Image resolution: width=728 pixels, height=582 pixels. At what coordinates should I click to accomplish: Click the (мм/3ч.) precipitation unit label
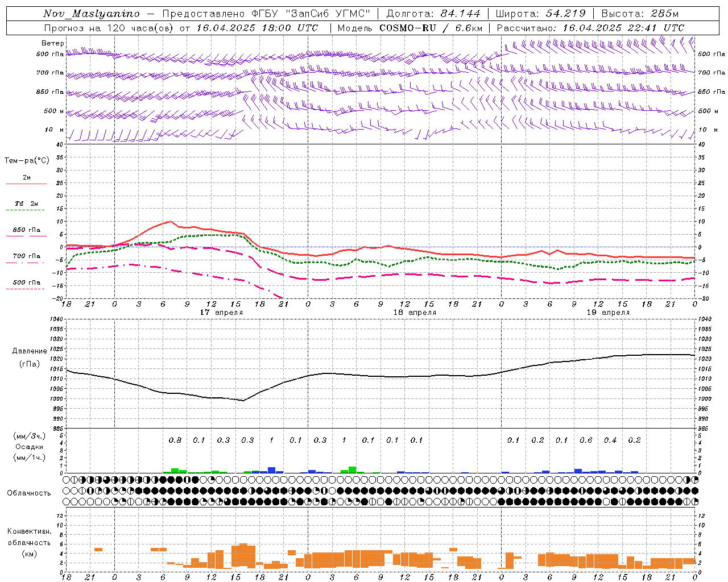click(x=29, y=436)
